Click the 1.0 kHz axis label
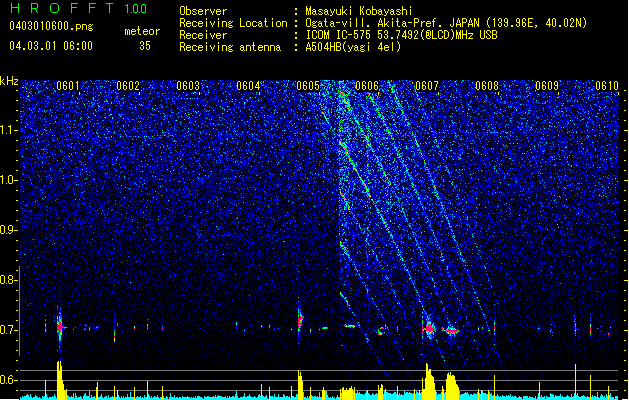This screenshot has width=629, height=400. pos(9,180)
